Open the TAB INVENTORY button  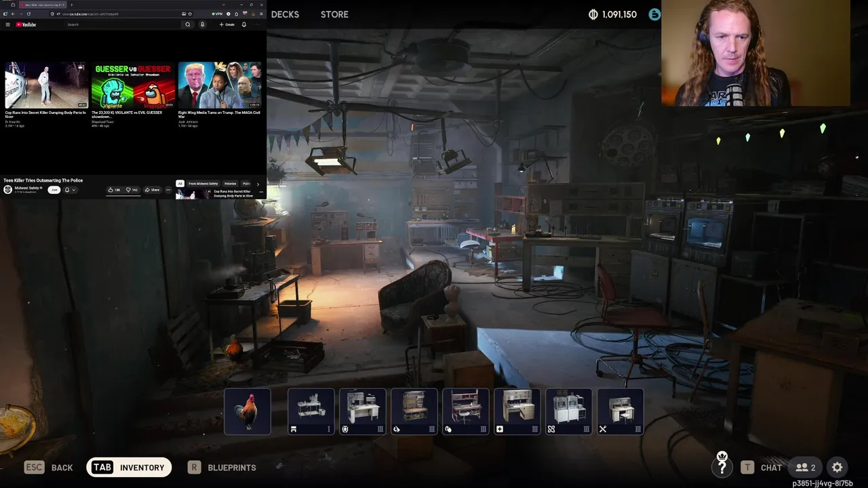coord(129,467)
